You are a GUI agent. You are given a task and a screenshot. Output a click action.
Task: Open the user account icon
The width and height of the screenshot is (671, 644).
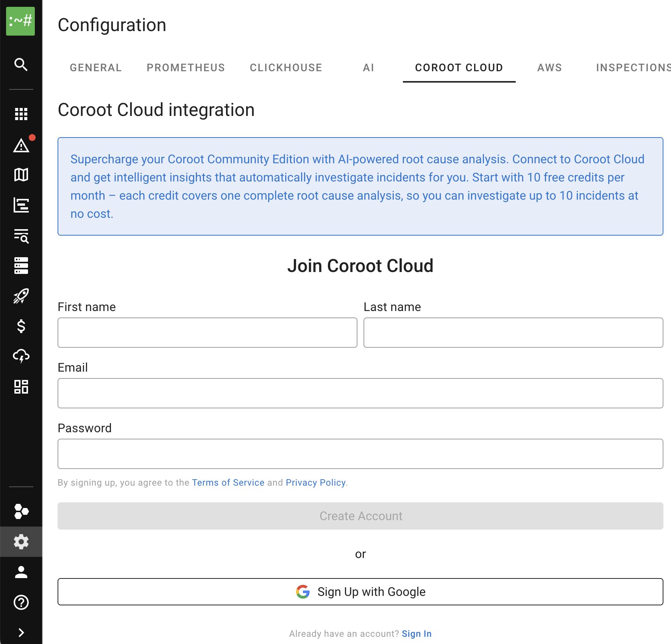click(x=21, y=572)
